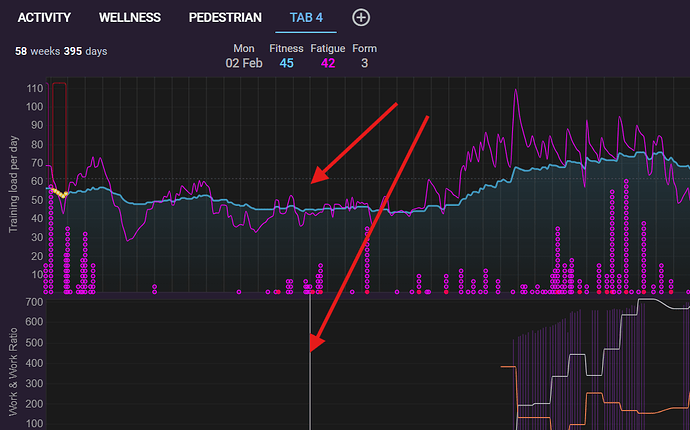This screenshot has height=430, width=690.
Task: Click the tallest magenta fatigue peak
Action: coord(515,91)
